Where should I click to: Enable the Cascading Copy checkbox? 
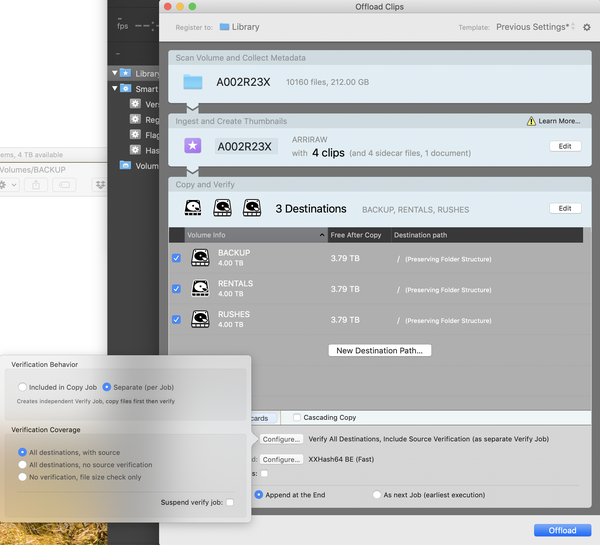click(297, 417)
